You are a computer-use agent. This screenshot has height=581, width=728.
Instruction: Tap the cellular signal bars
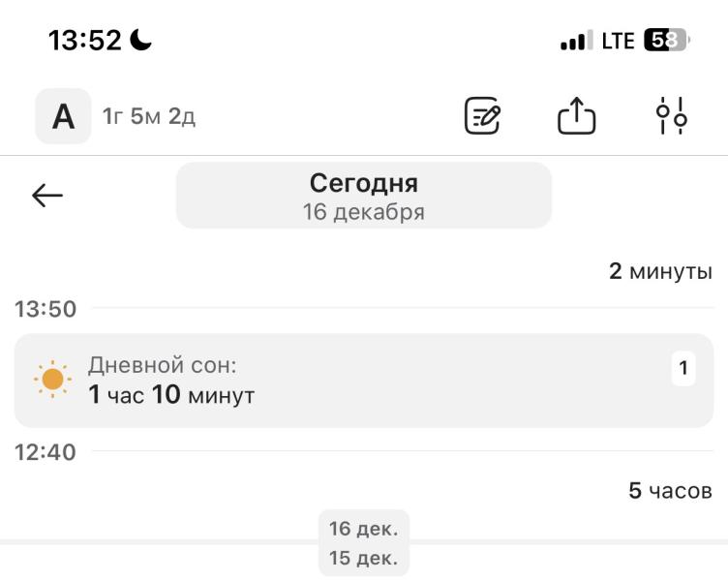pyautogui.click(x=576, y=42)
